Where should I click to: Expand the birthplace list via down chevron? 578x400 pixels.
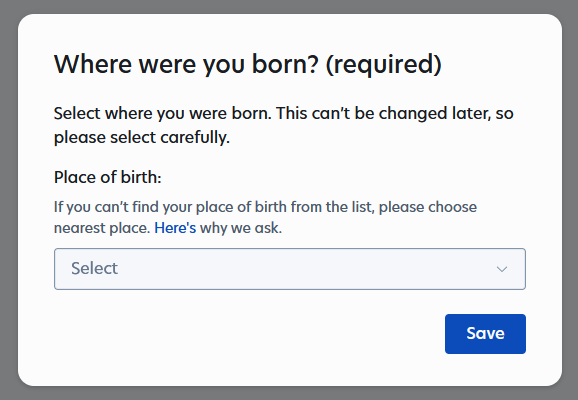coord(502,269)
